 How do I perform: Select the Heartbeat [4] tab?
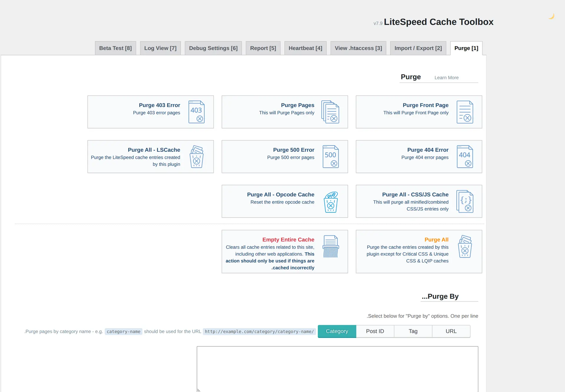(x=305, y=48)
